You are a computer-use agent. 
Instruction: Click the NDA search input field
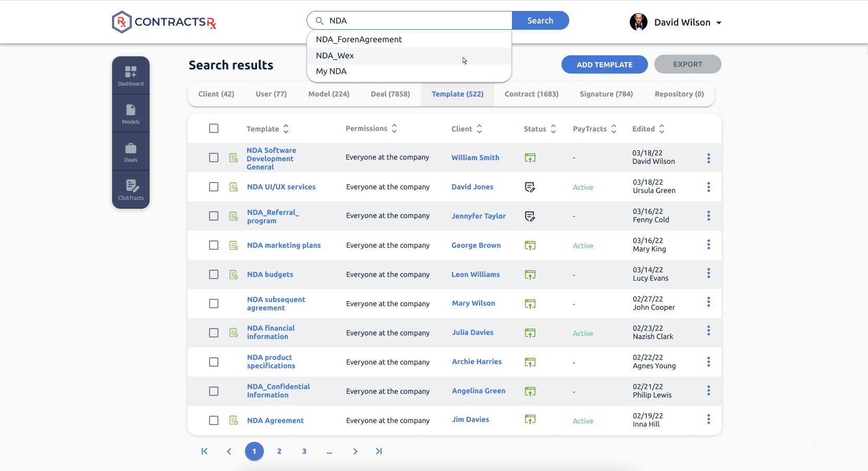click(409, 20)
